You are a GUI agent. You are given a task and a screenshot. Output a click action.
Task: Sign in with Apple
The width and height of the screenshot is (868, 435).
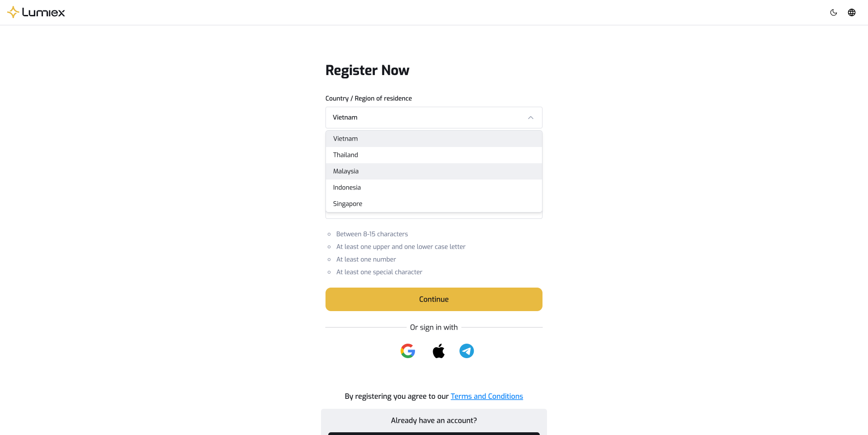tap(438, 350)
